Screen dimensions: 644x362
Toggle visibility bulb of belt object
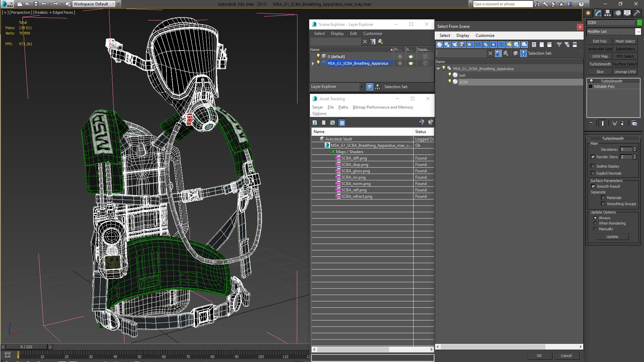450,75
